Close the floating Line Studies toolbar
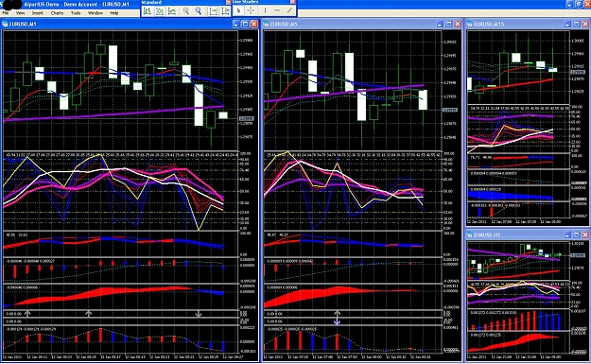Image resolution: width=591 pixels, height=364 pixels. [292, 2]
